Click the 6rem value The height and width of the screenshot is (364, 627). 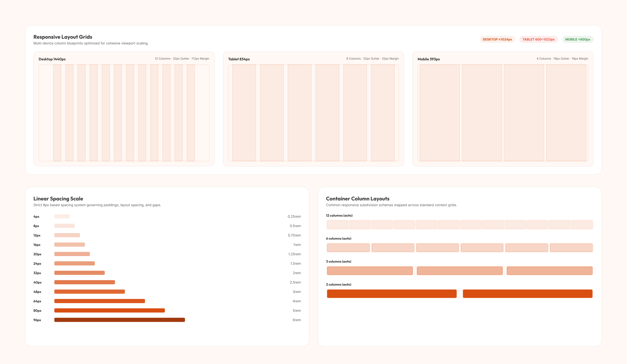[x=297, y=320]
